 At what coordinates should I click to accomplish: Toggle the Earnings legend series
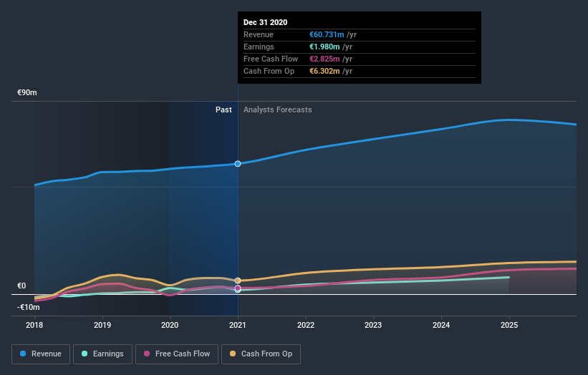102,354
